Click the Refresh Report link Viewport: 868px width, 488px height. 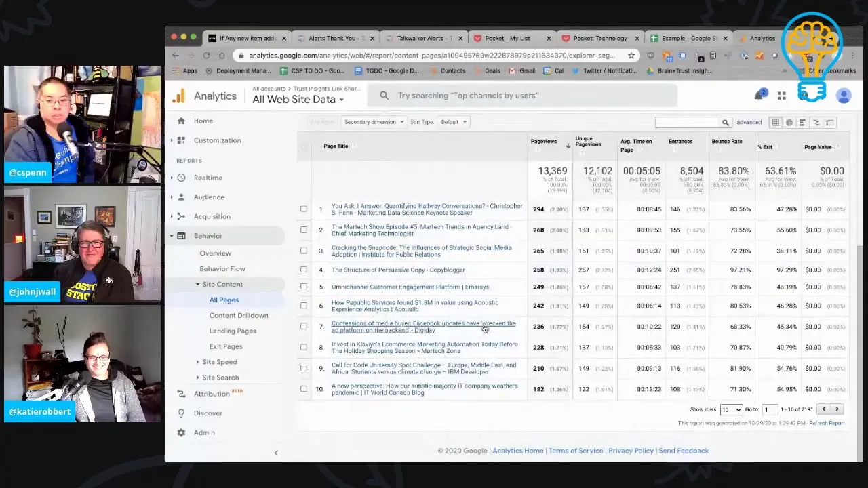[x=827, y=423]
